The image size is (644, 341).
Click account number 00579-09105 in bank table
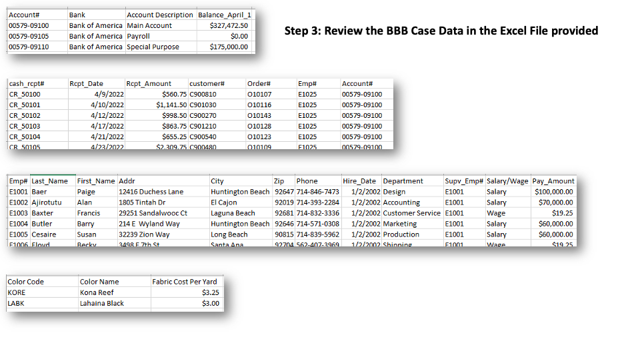tap(29, 36)
